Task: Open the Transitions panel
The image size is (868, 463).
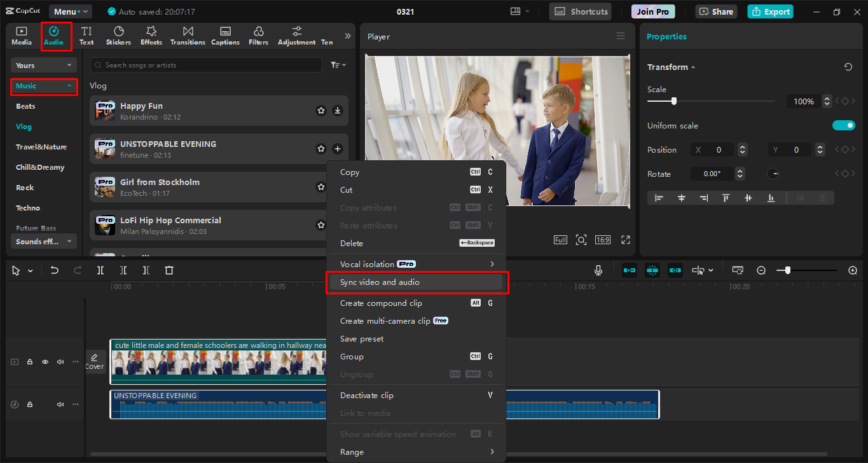Action: 187,35
